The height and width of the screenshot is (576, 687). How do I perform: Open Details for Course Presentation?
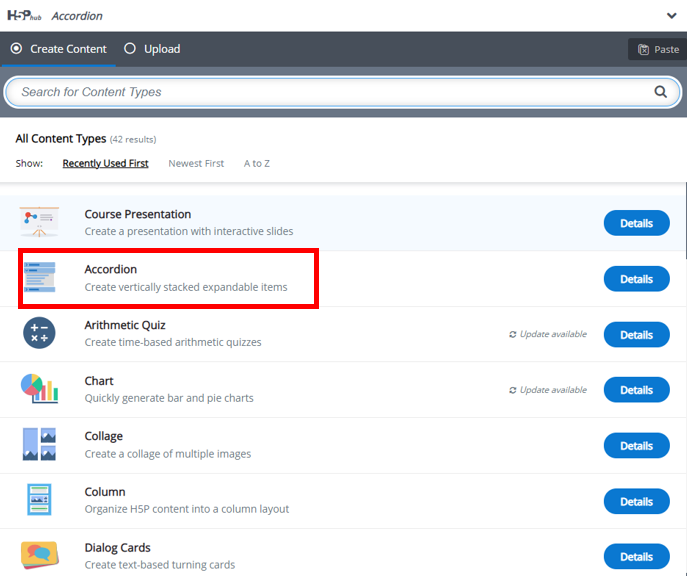(636, 223)
